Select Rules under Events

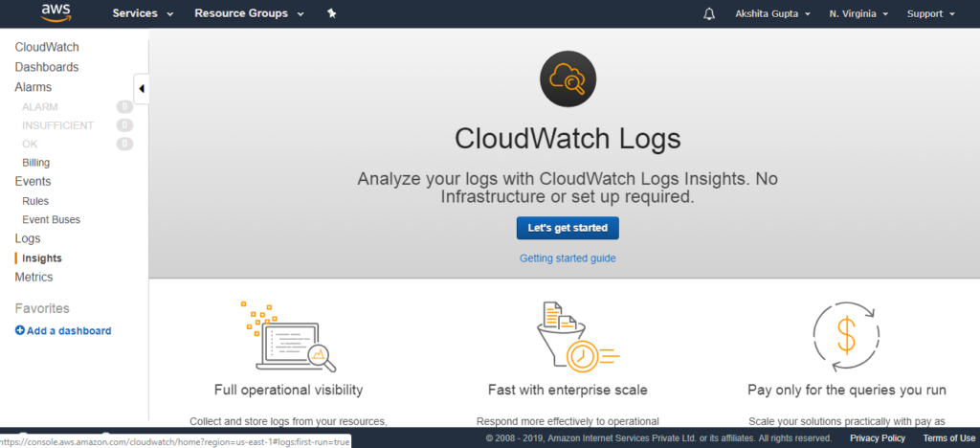(35, 201)
